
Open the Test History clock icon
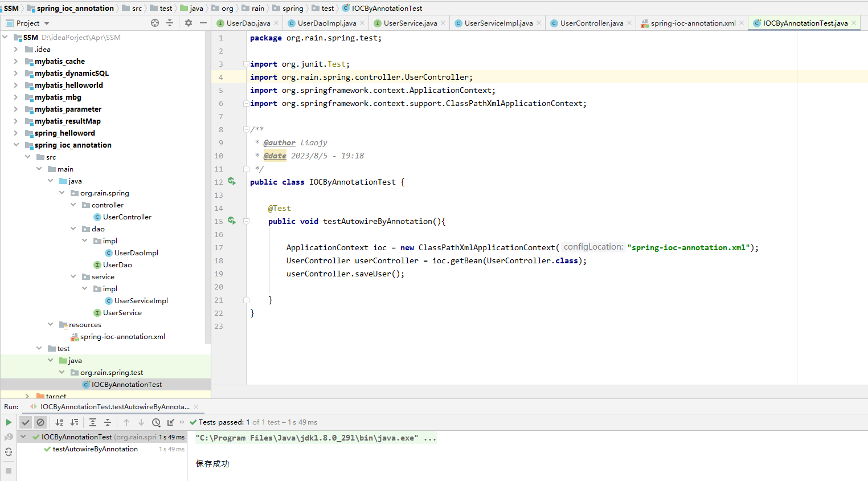(156, 422)
